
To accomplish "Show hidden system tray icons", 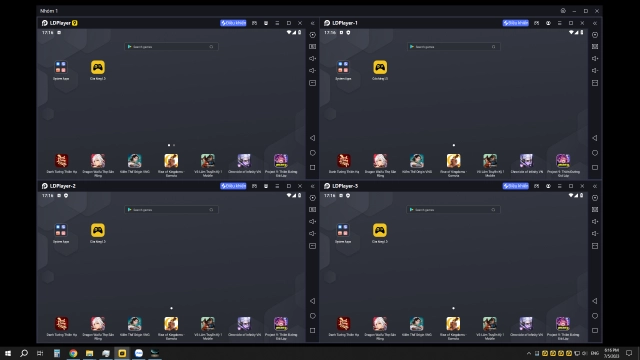I will click(529, 353).
